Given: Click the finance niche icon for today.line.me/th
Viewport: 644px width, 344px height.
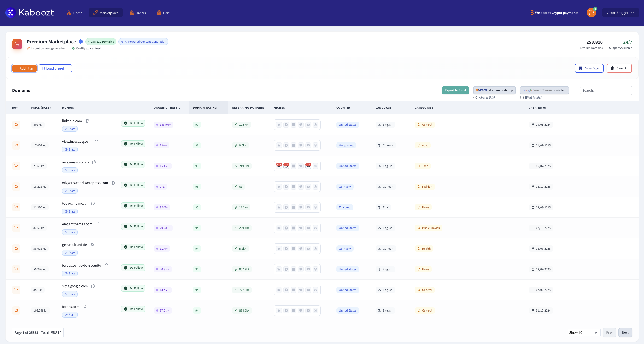Looking at the screenshot, I should pyautogui.click(x=308, y=207).
